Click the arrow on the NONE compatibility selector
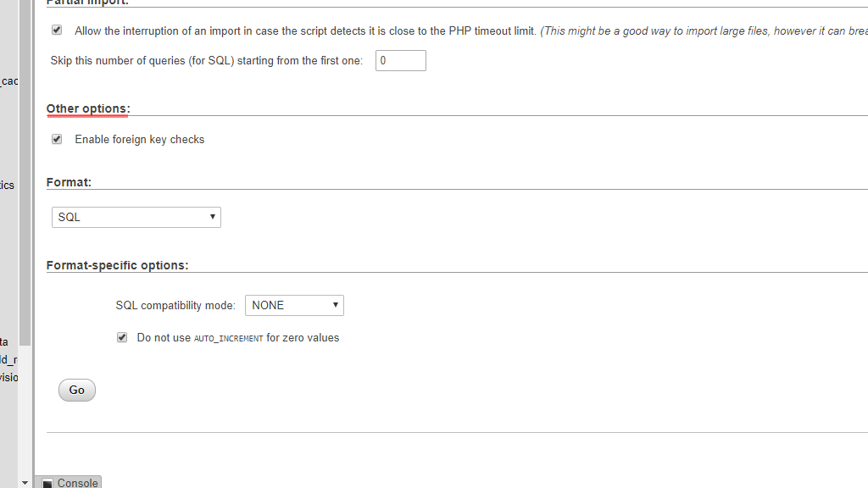 point(336,305)
